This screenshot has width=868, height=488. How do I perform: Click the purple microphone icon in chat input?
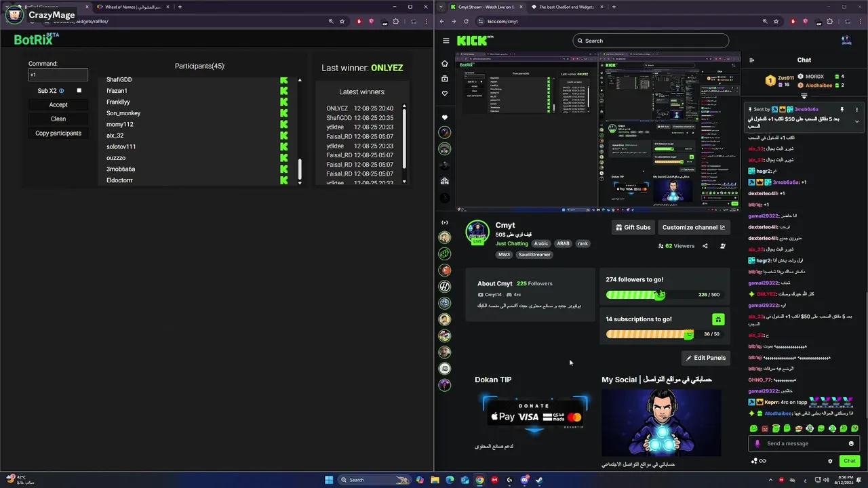coord(757,444)
